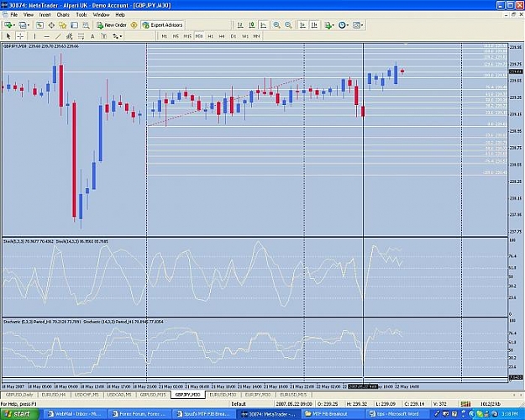Select the Cursor arrow tool
This screenshot has width=525, height=420.
(8, 36)
